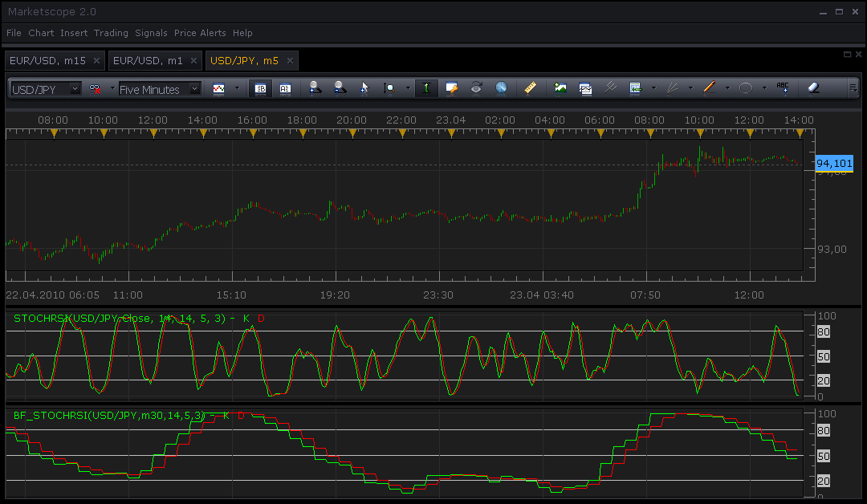Viewport: 867px width, 504px height.
Task: Open the Price Alerts menu
Action: point(200,33)
